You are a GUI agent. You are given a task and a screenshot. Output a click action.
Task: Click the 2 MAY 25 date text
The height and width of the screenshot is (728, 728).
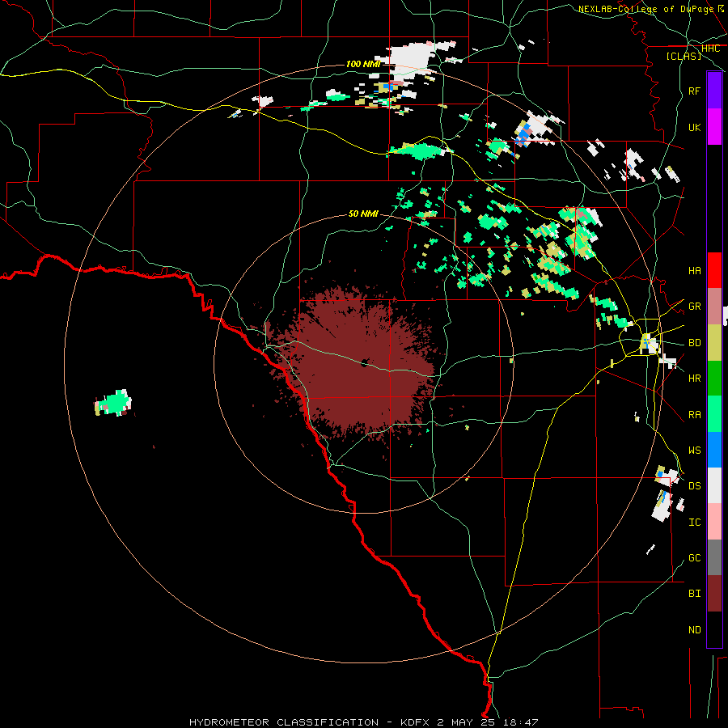(467, 722)
